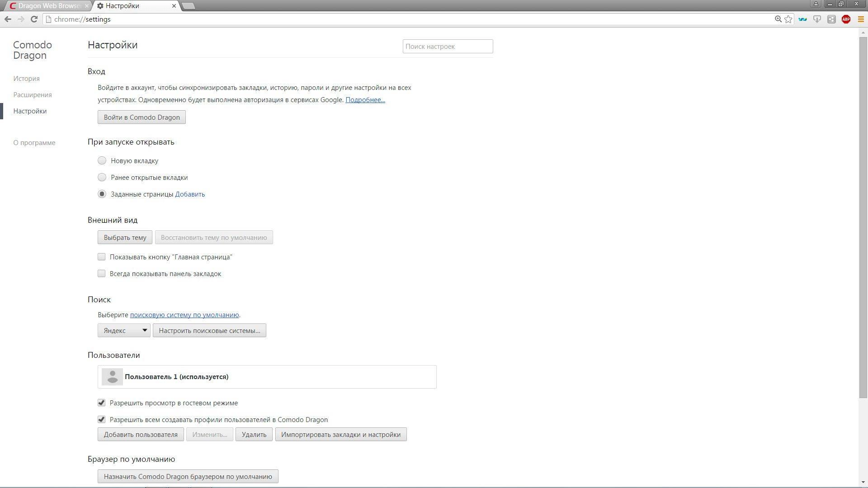Click Восстановить тему по умолчанию

tap(214, 237)
